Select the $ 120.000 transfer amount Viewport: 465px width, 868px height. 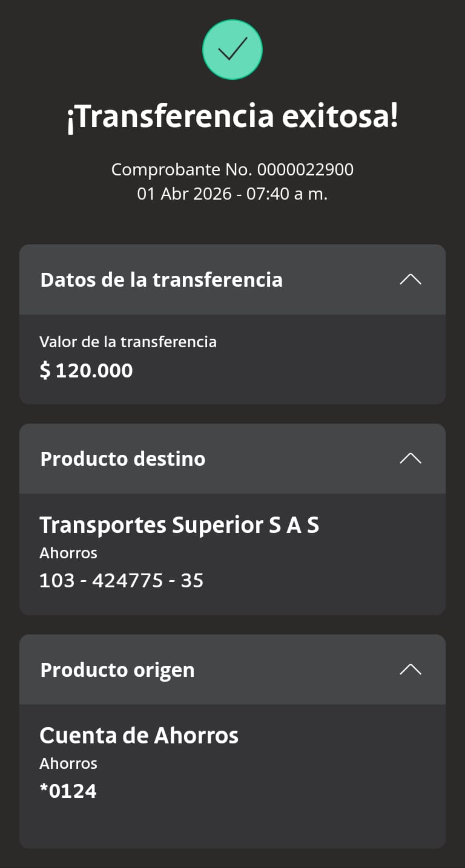coord(86,370)
